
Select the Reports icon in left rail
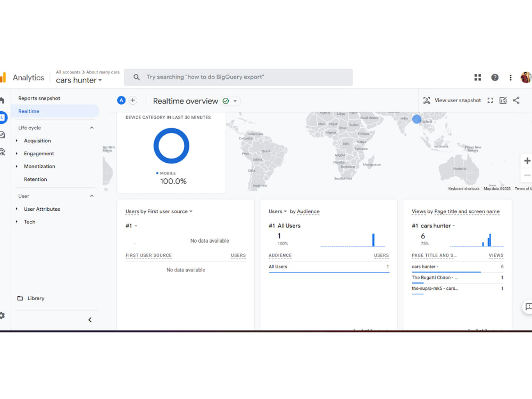click(x=3, y=118)
